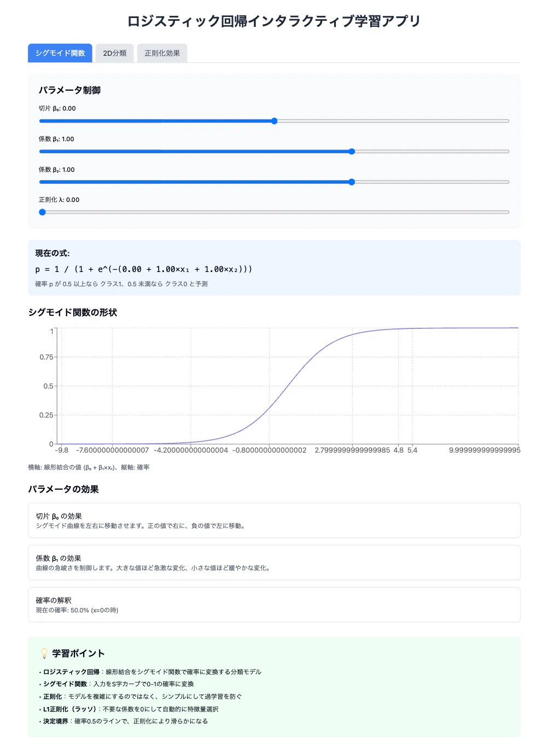Click the 学習ポイント heading text

coord(78,653)
